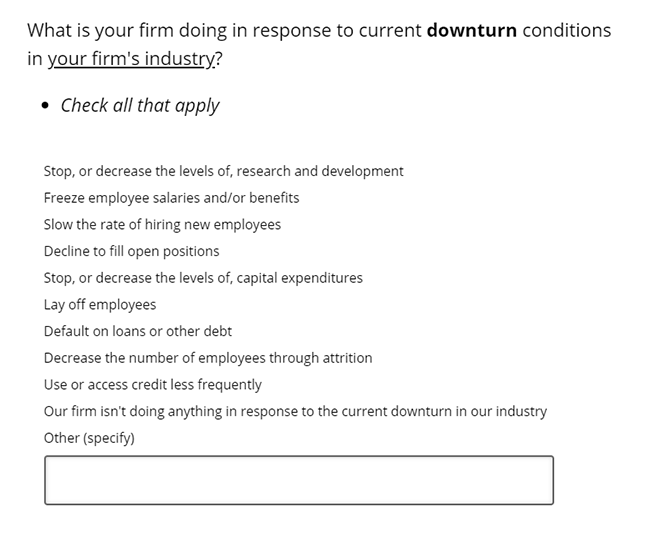Click the question mark ending the heading
The image size is (650, 547).
click(x=219, y=58)
